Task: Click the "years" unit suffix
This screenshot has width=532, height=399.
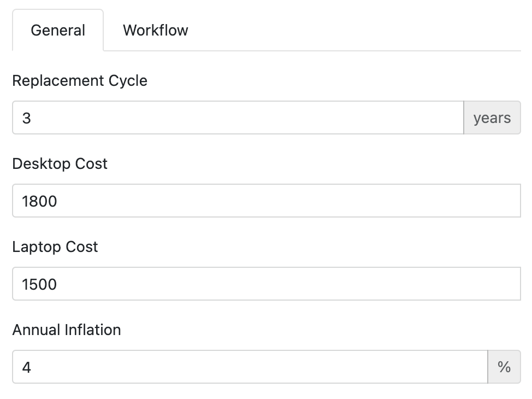Action: [492, 118]
